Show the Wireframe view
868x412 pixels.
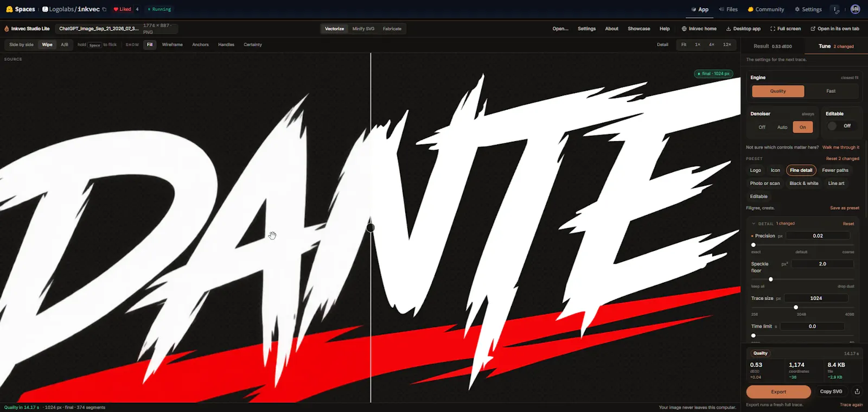tap(172, 45)
